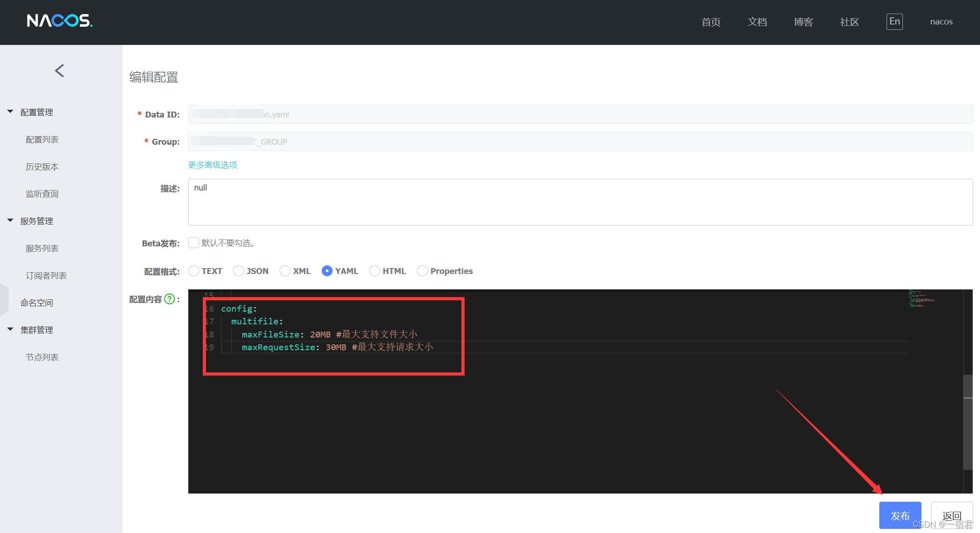Viewport: 980px width, 533px height.
Task: Click into the 描述 text field
Action: [580, 202]
